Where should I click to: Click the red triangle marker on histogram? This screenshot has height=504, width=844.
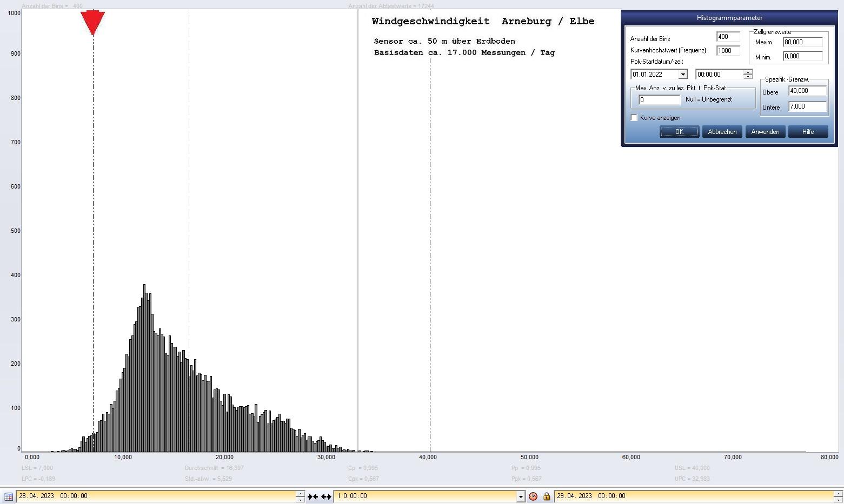click(92, 23)
